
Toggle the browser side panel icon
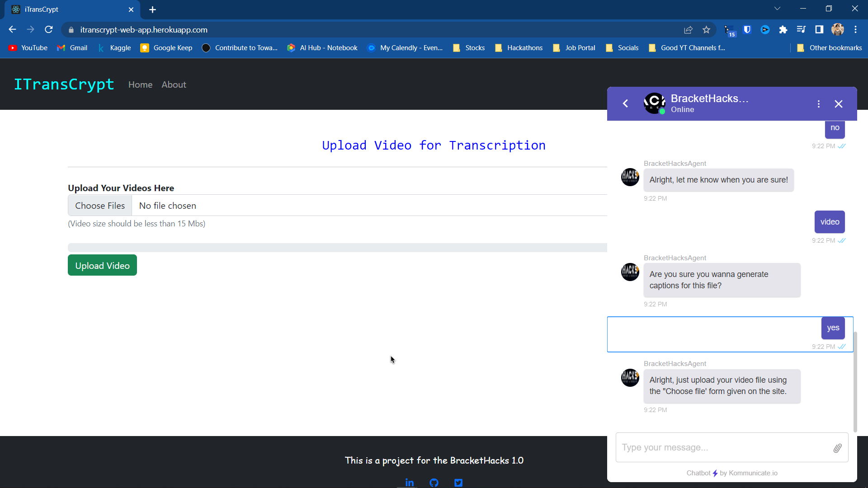(819, 30)
